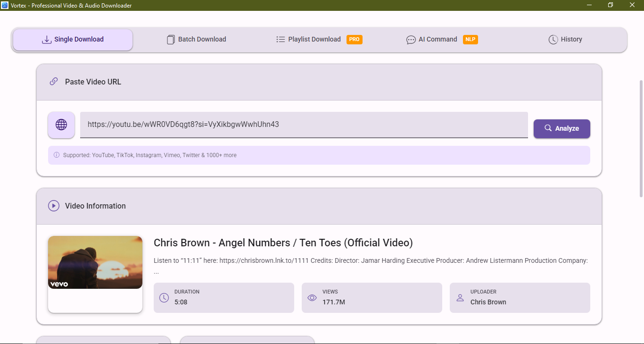
Task: Click the Vortex app icon in title bar
Action: tap(5, 5)
